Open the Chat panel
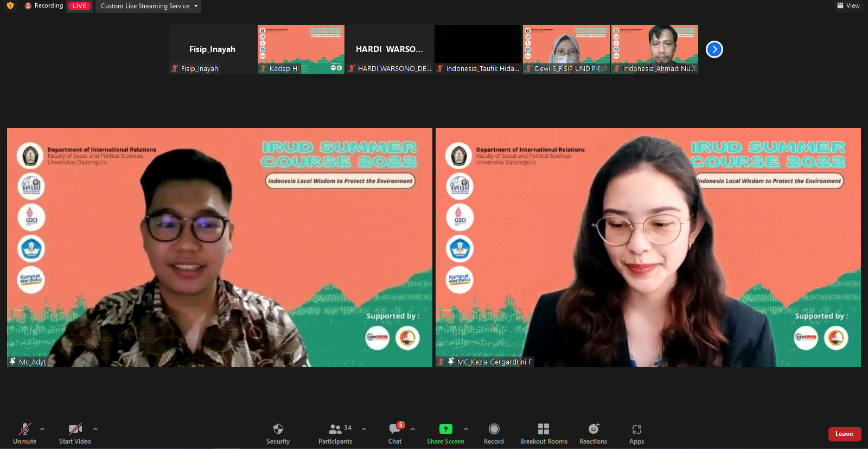Image resolution: width=868 pixels, height=449 pixels. pyautogui.click(x=395, y=429)
